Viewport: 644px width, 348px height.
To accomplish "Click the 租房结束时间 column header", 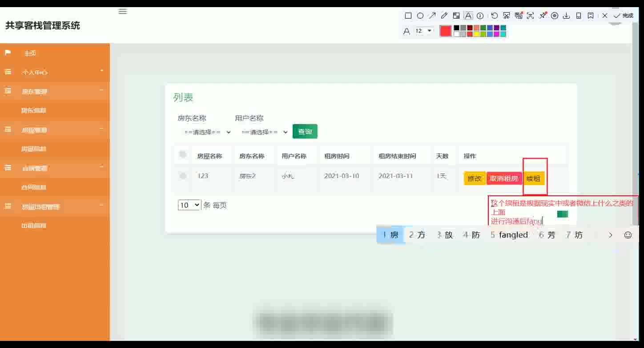I will 397,156.
